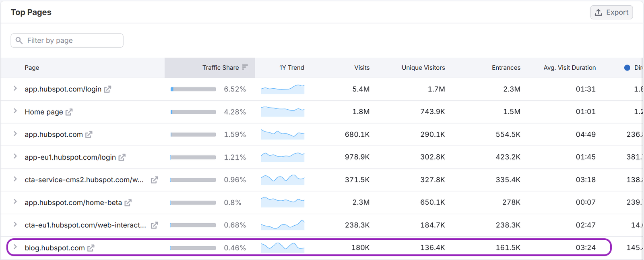Image resolution: width=644 pixels, height=260 pixels.
Task: Click external link icon for cta-service-cms2 row
Action: 154,180
